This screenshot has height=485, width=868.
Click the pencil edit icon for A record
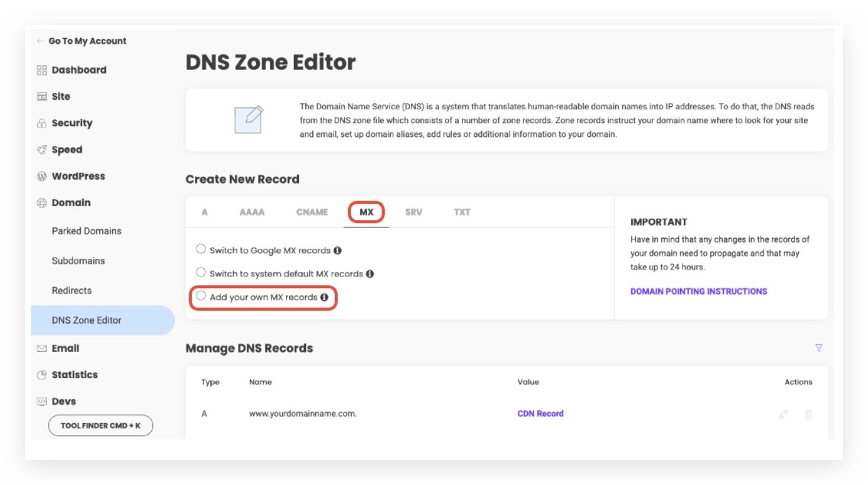pyautogui.click(x=784, y=414)
